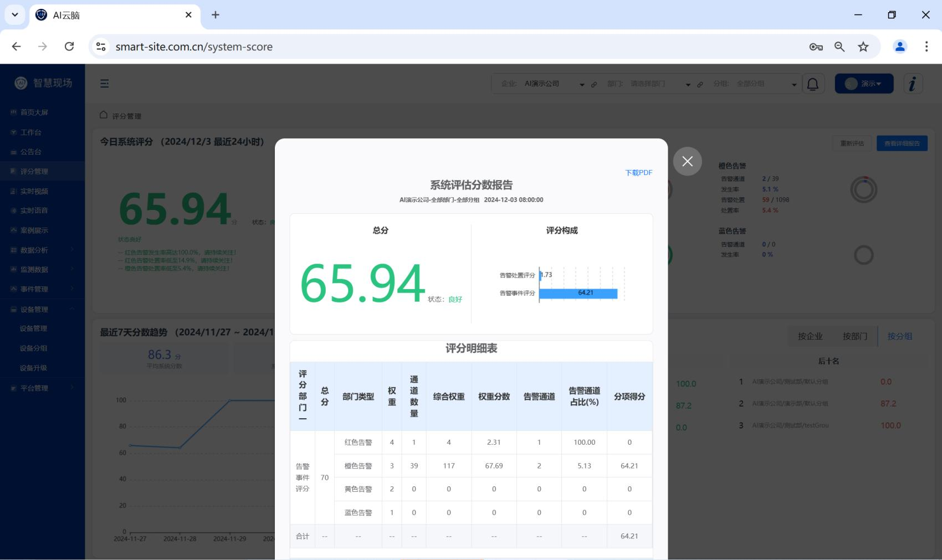Click the 合计 total row label
The image size is (942, 560).
tap(303, 536)
